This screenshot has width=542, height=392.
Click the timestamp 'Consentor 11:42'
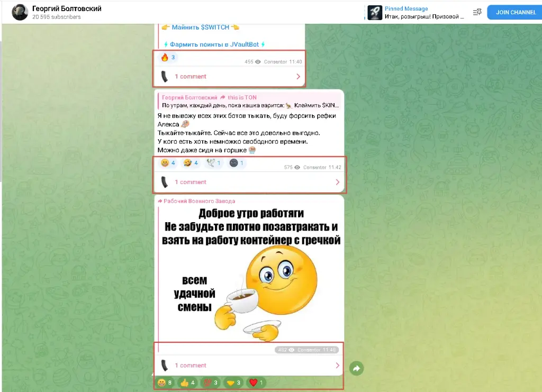(x=322, y=168)
